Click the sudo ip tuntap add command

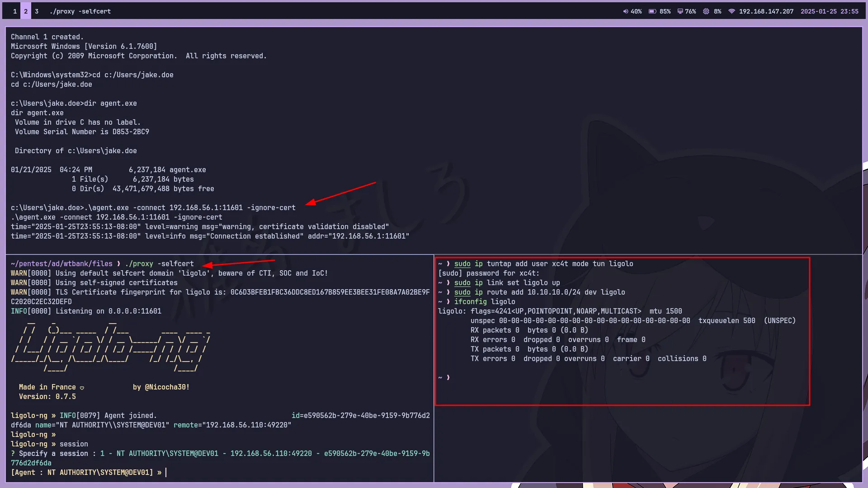point(543,264)
